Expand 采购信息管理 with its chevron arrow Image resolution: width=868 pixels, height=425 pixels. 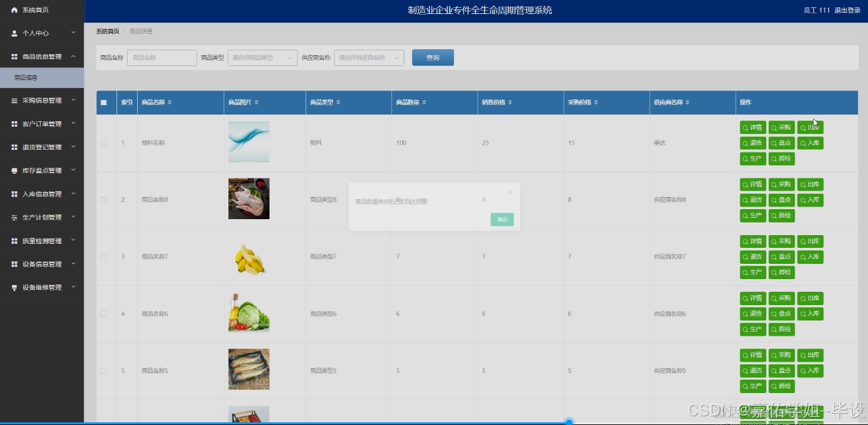(x=73, y=100)
